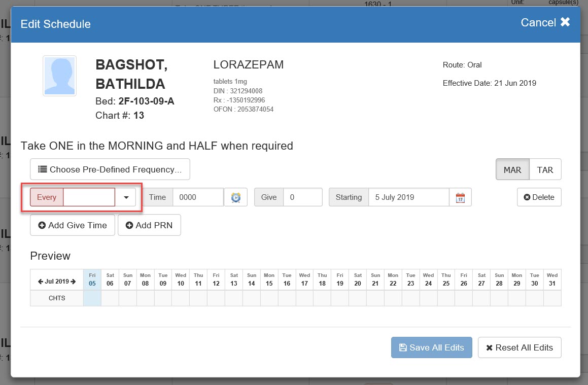Reset All Edits button
The height and width of the screenshot is (385, 588).
coord(520,347)
